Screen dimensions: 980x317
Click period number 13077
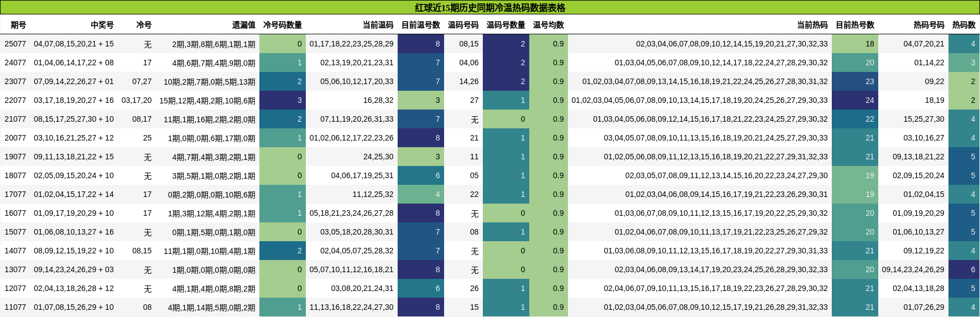tap(15, 269)
